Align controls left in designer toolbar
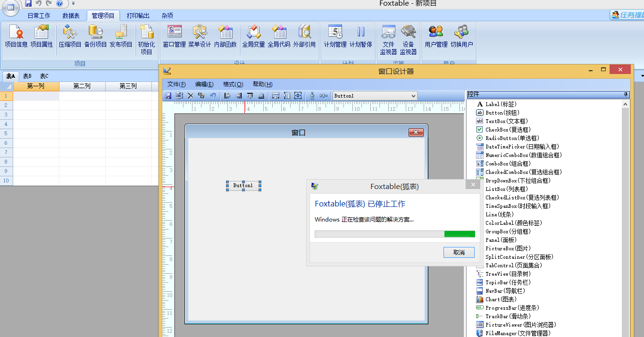 227,96
